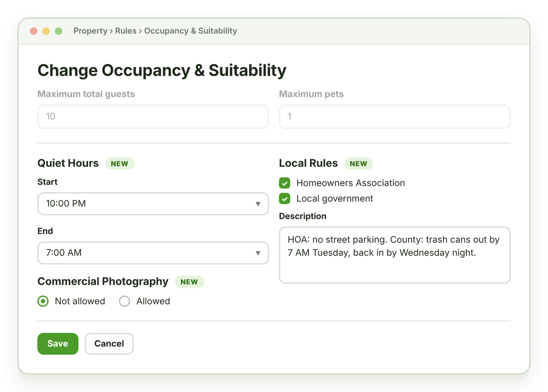Focus the Maximum total guests field
This screenshot has width=548, height=392.
pos(153,116)
